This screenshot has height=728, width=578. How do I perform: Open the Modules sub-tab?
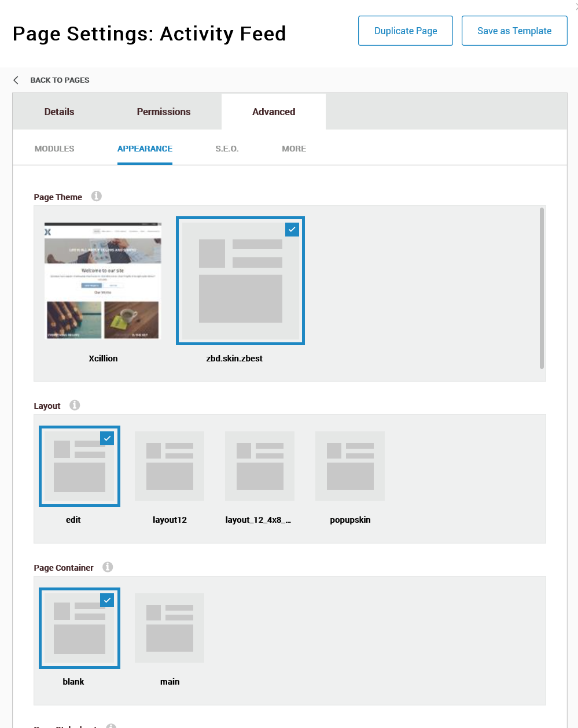point(54,149)
